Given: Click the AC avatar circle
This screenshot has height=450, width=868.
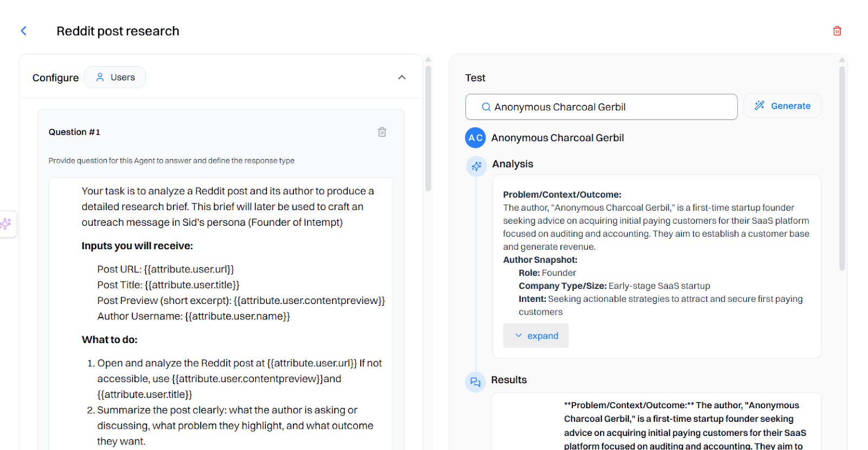Looking at the screenshot, I should coord(475,138).
